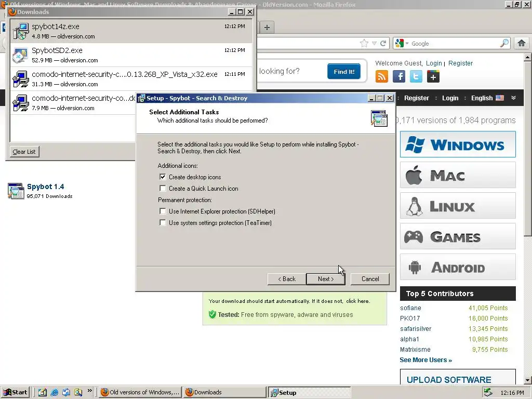Image resolution: width=532 pixels, height=399 pixels.
Task: Open Windows software category
Action: pyautogui.click(x=458, y=144)
